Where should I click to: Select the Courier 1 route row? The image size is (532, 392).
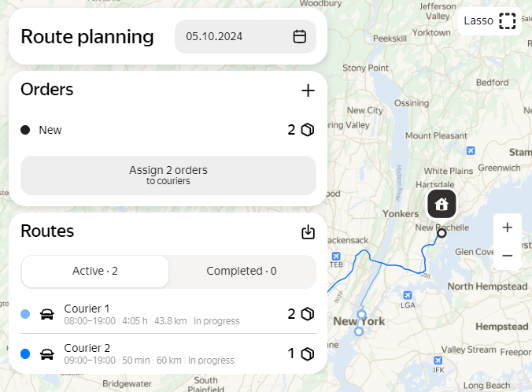point(157,314)
